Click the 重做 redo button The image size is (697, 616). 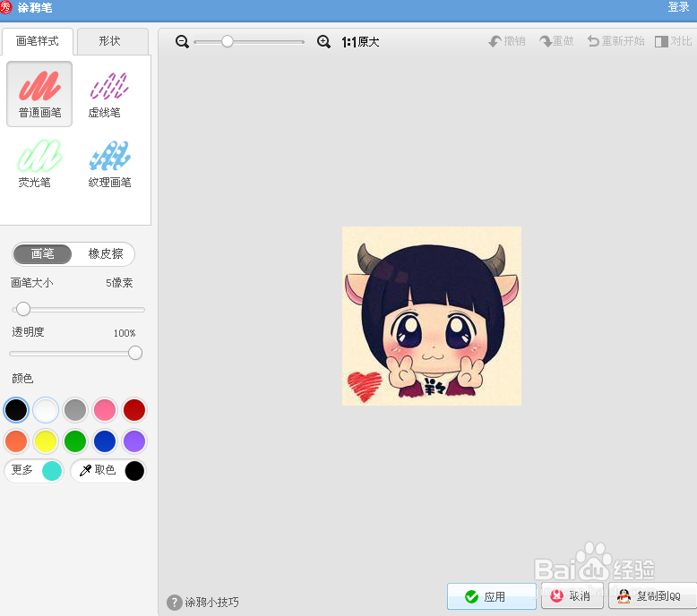556,41
